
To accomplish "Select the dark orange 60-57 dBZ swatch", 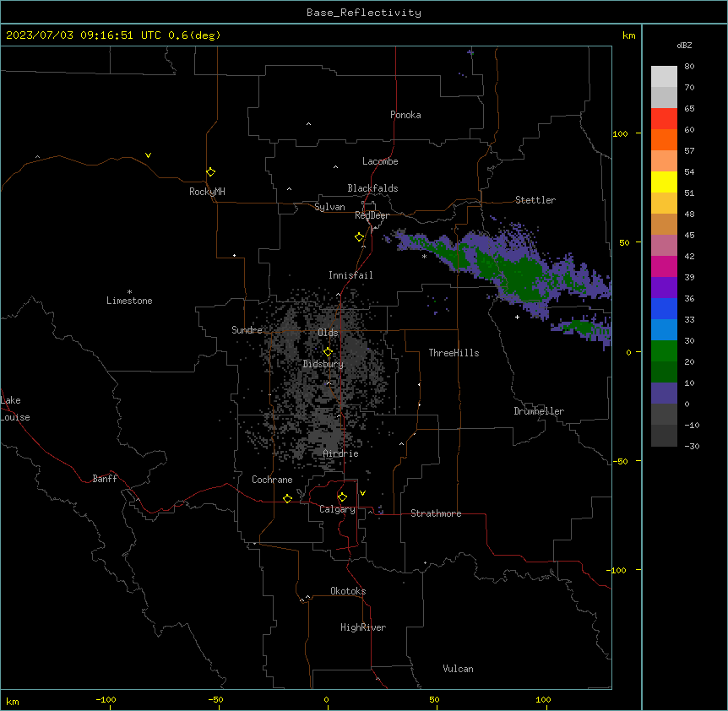I will (664, 139).
